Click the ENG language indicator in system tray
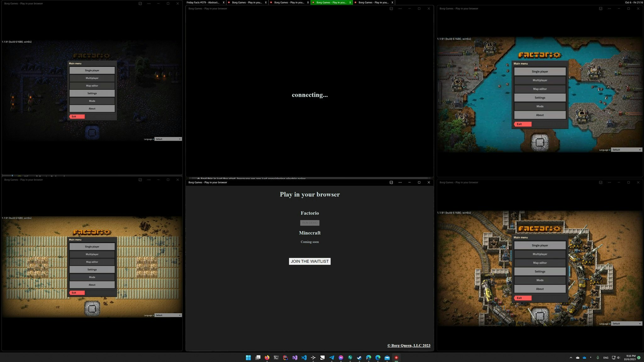Screen dimensions: 644x362 click(x=606, y=358)
